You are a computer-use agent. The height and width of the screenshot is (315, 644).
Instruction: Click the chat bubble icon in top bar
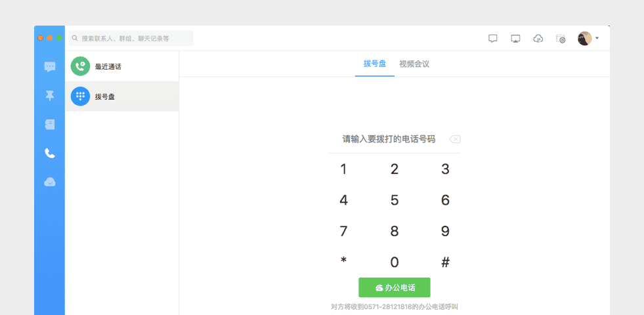click(493, 39)
